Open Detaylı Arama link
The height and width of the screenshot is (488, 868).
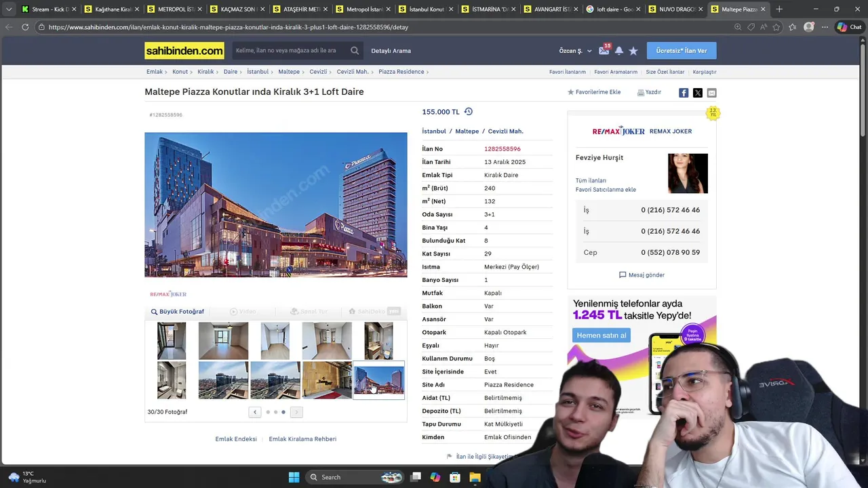(391, 51)
